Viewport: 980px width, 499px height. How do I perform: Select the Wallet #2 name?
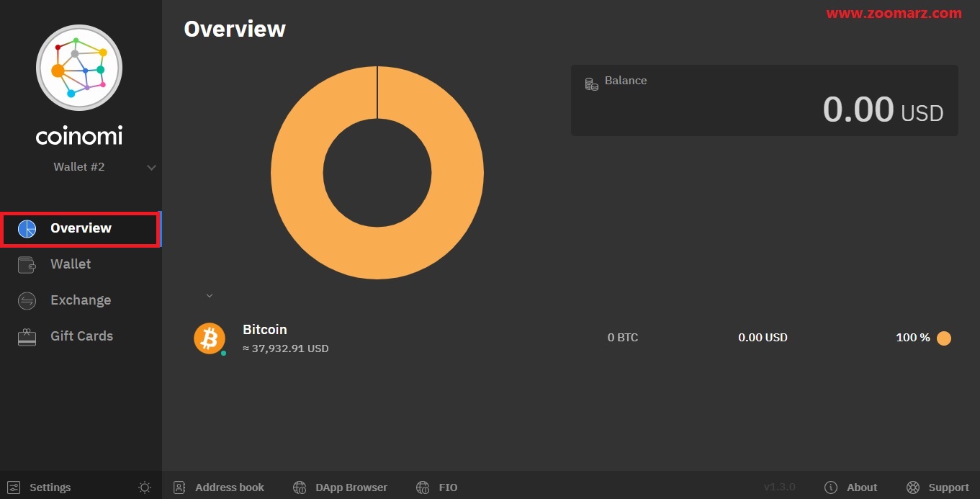pos(79,167)
